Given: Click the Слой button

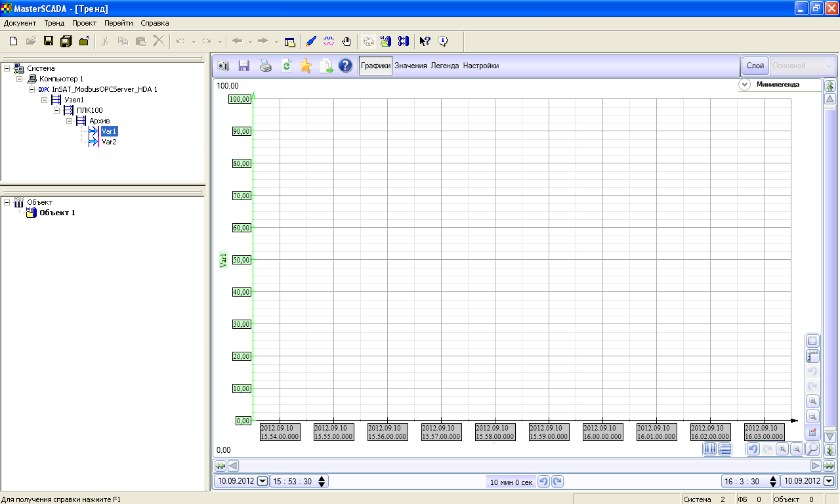Looking at the screenshot, I should pos(755,66).
